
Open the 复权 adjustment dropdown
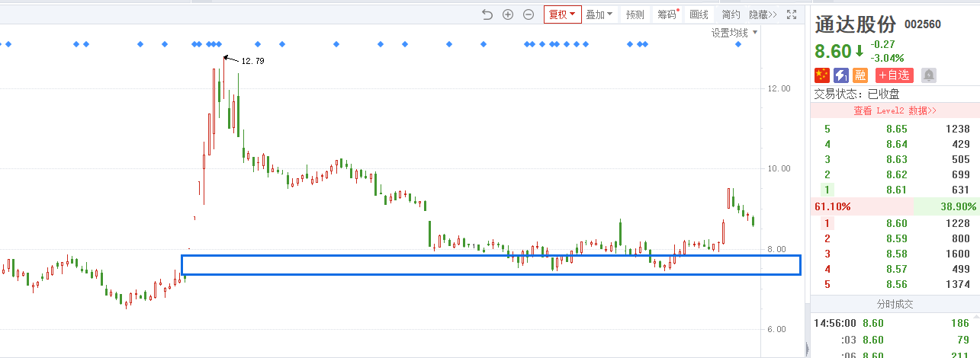562,14
